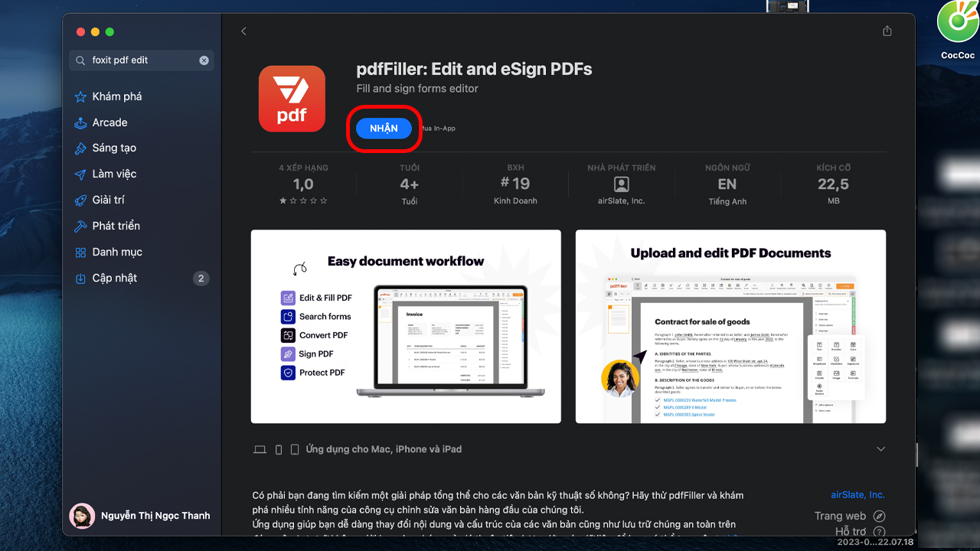The image size is (980, 551).
Task: Click the Tiếng Anh language label
Action: point(727,202)
